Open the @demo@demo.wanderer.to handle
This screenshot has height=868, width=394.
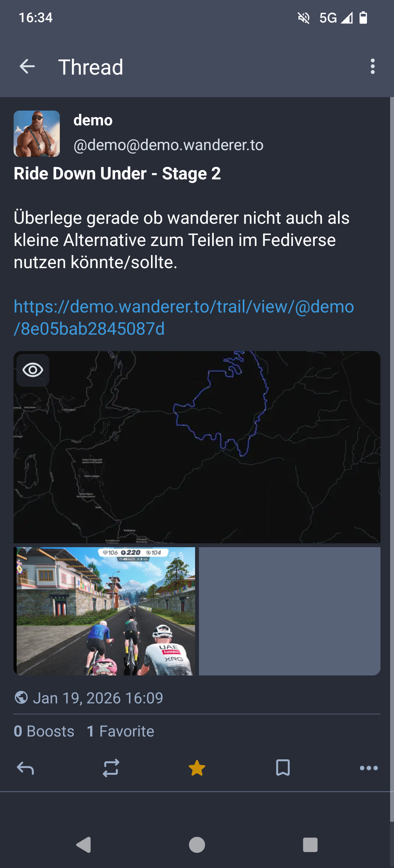click(x=168, y=145)
